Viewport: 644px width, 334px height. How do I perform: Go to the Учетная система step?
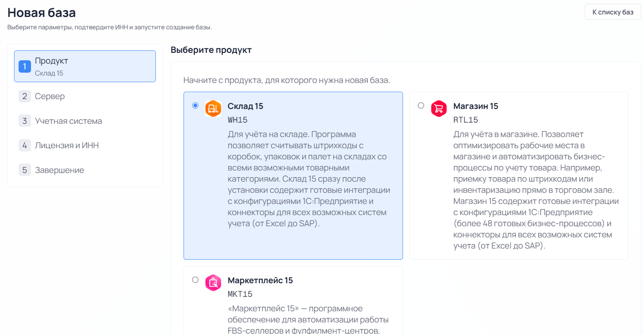tap(85, 121)
